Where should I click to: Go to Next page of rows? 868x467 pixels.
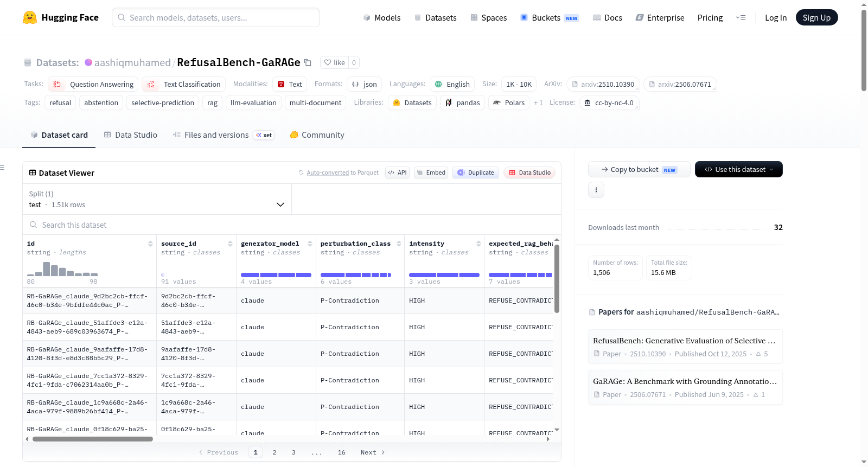pyautogui.click(x=373, y=452)
